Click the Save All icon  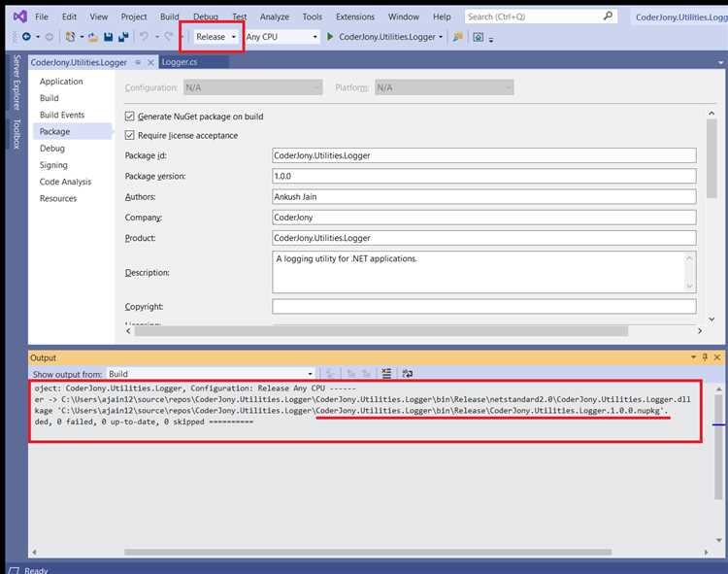(x=123, y=37)
